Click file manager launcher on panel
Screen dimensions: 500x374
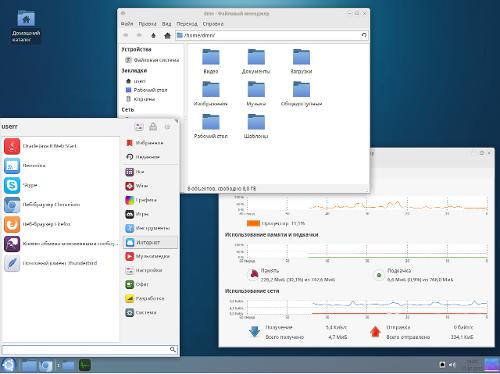[28, 365]
